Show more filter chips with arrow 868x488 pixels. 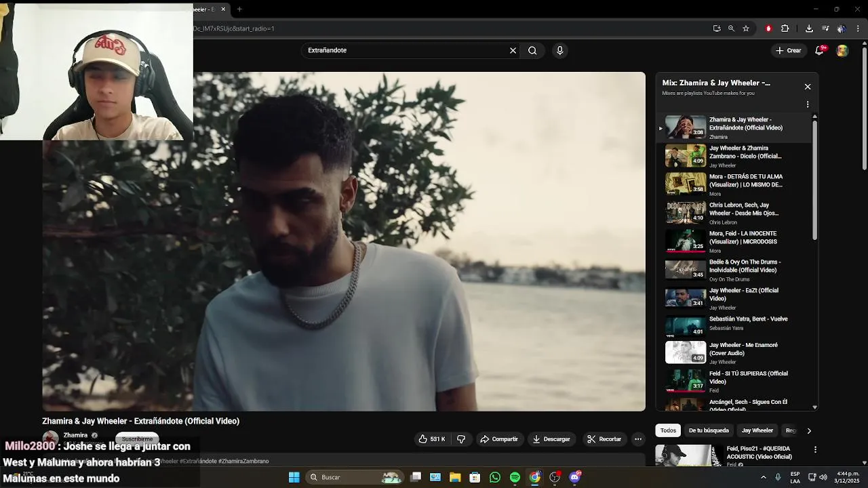[808, 430]
